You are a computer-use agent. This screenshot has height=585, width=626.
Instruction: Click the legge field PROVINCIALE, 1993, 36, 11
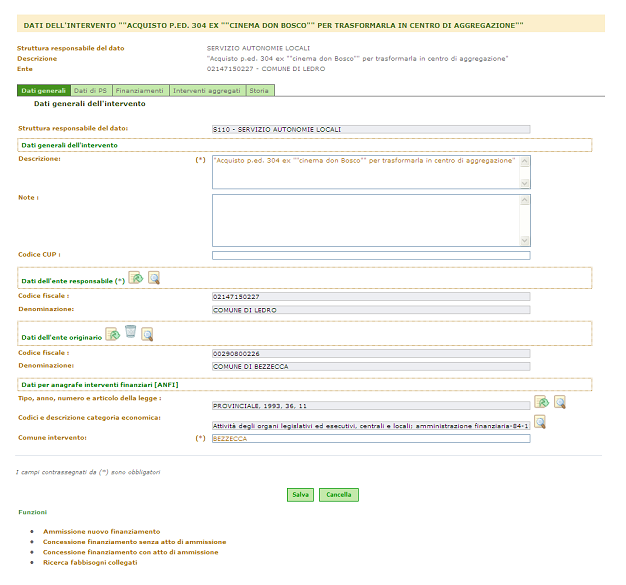[x=371, y=406]
